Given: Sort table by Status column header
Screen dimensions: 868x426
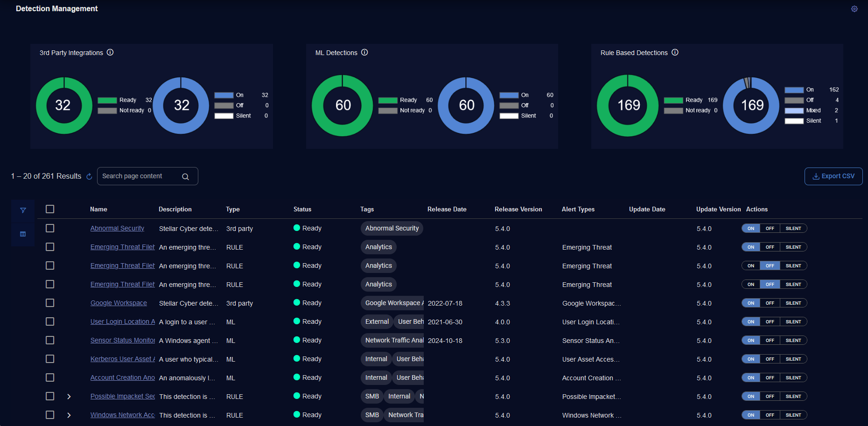Looking at the screenshot, I should (302, 209).
